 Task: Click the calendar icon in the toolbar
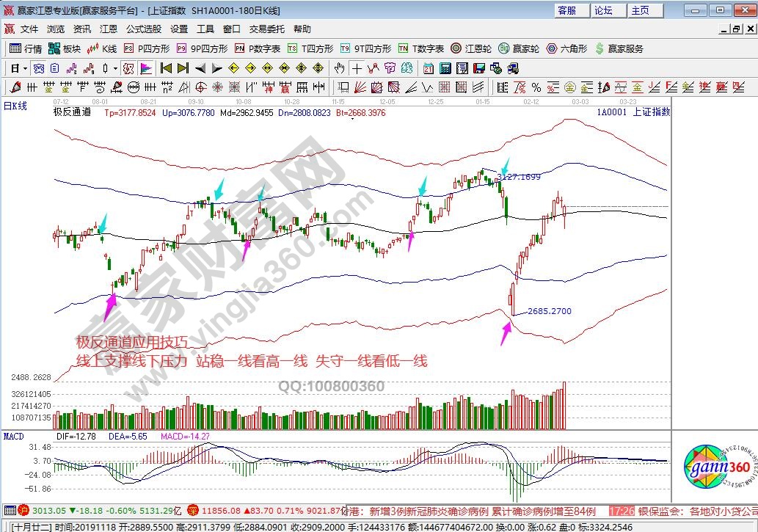[428, 68]
